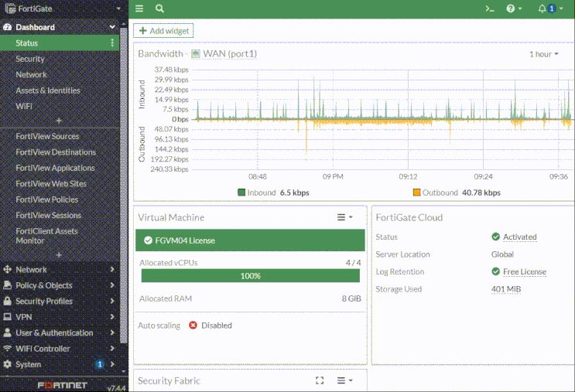Viewport: 575px width, 392px height.
Task: Open Assets & Identities dashboard
Action: click(x=48, y=90)
